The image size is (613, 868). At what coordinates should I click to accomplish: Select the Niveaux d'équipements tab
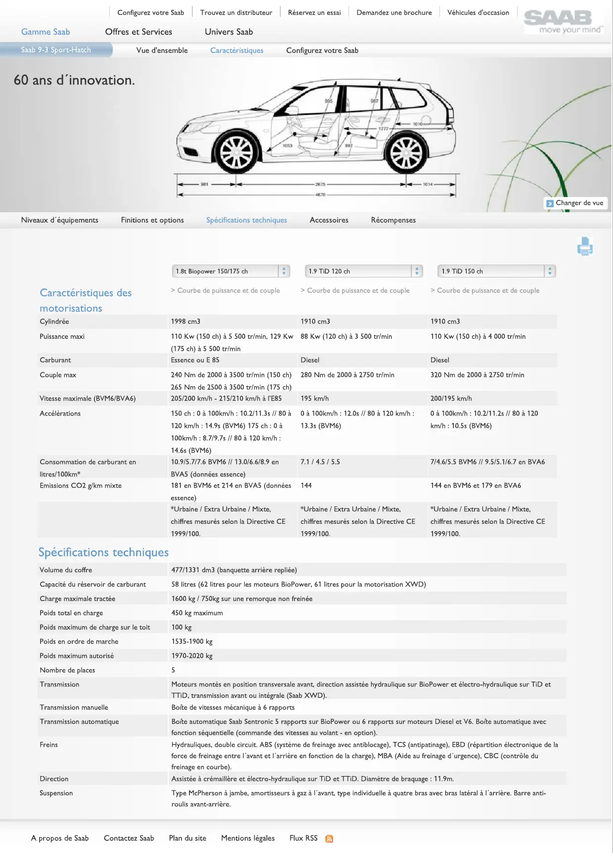[60, 220]
